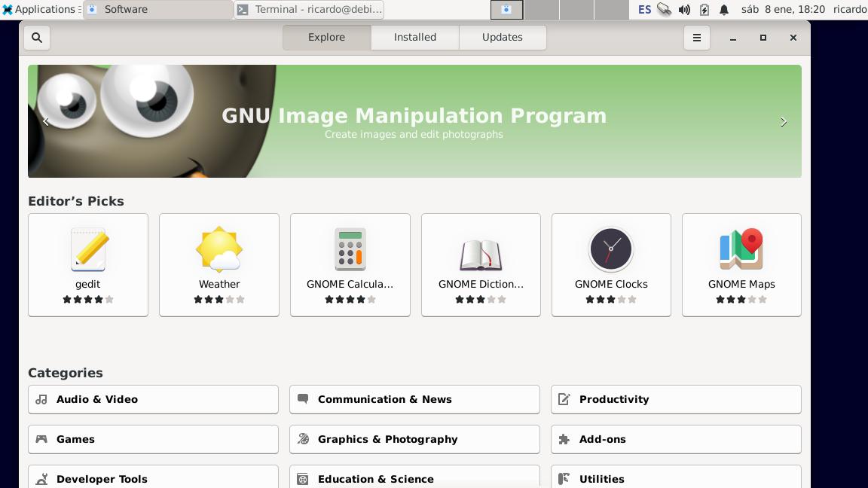Open the Graphics & Photography category
868x488 pixels.
(x=414, y=439)
